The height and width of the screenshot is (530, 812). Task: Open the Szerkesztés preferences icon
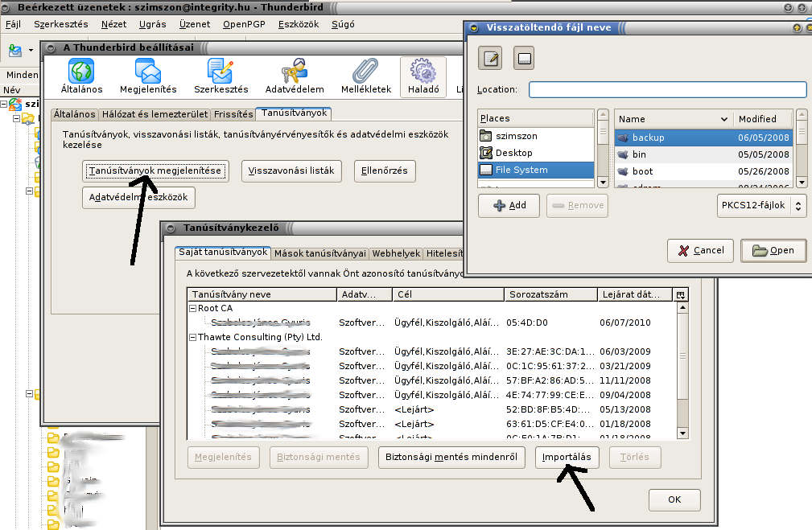pyautogui.click(x=221, y=76)
